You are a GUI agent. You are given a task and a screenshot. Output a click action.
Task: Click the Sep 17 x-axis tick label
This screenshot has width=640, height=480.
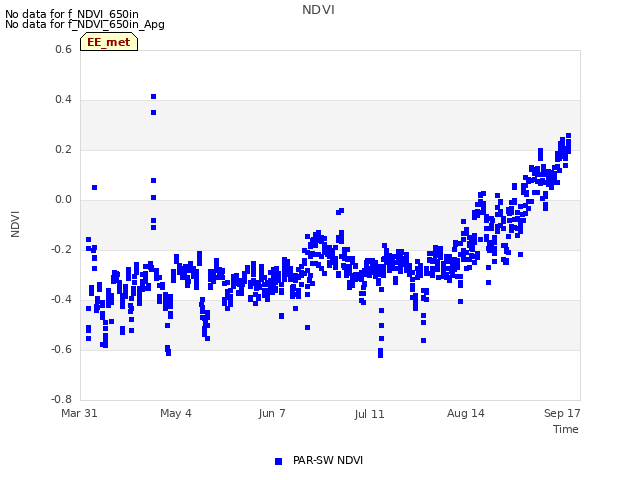(562, 413)
